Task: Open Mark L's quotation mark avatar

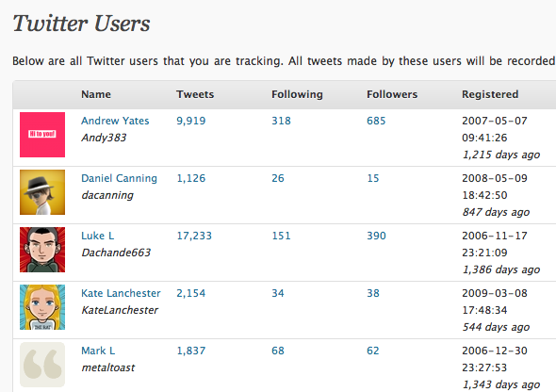Action: tap(42, 365)
